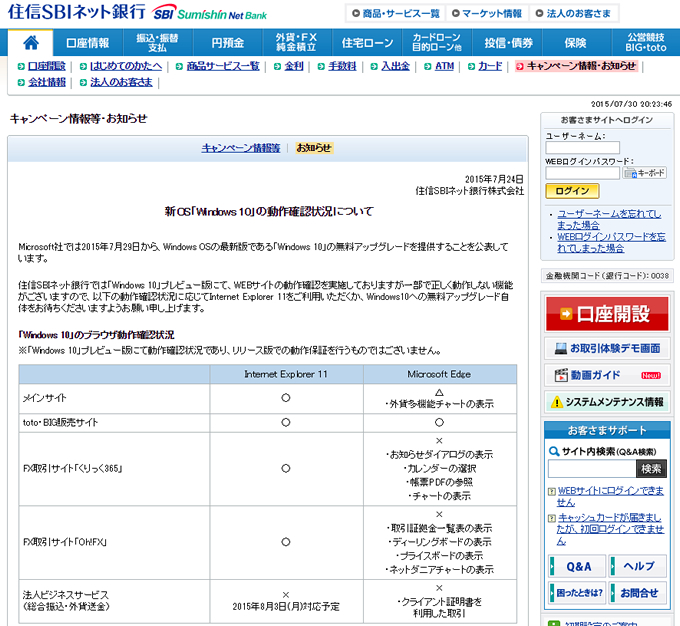This screenshot has height=626, width=680.
Task: Click the カード link
Action: pyautogui.click(x=490, y=66)
